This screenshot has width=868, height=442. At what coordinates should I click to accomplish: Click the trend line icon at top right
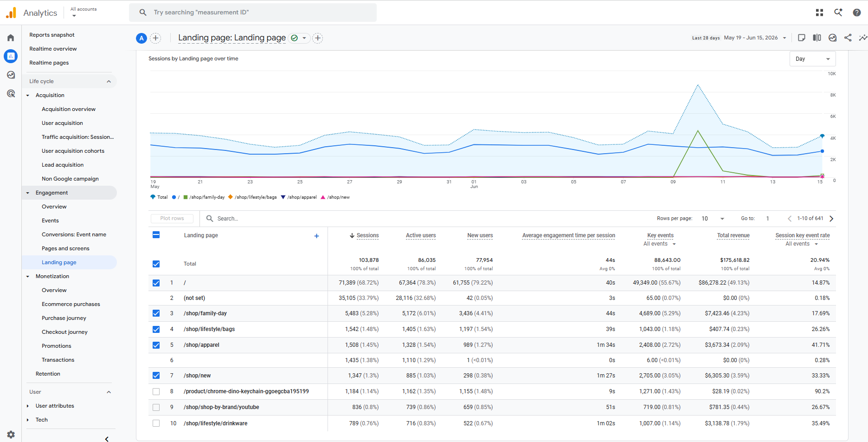(863, 38)
